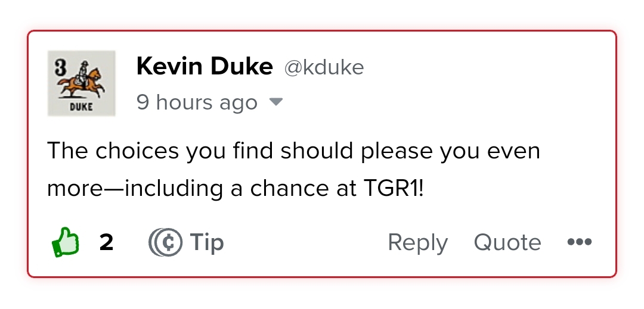644x309 pixels.
Task: Open Kevin Duke's horse avatar image
Action: (81, 83)
